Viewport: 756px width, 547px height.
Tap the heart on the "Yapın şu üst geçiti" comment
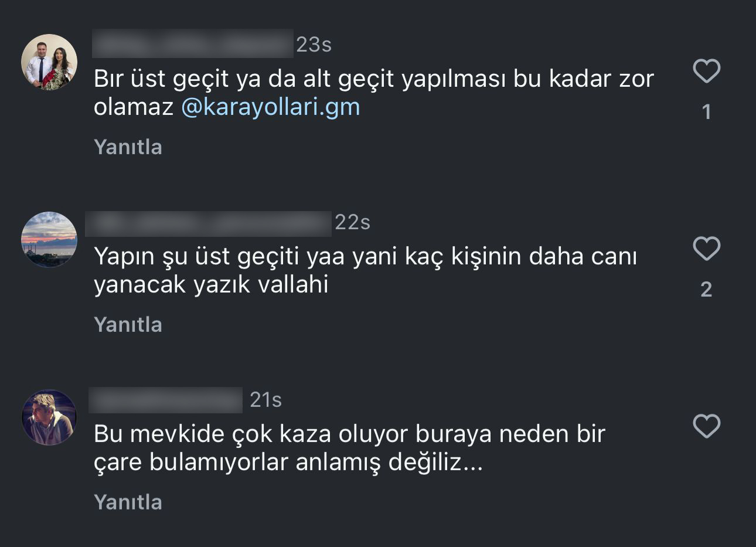tap(706, 249)
